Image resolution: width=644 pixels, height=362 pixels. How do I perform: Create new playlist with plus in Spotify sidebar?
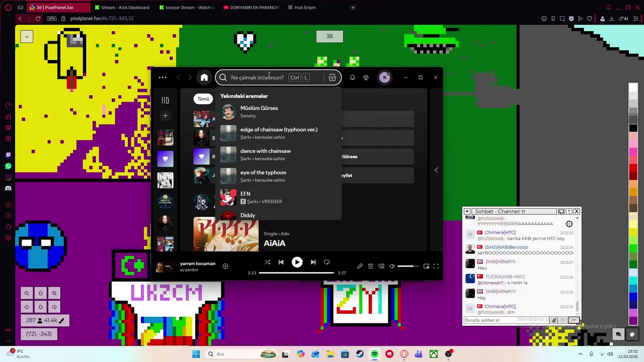[165, 116]
